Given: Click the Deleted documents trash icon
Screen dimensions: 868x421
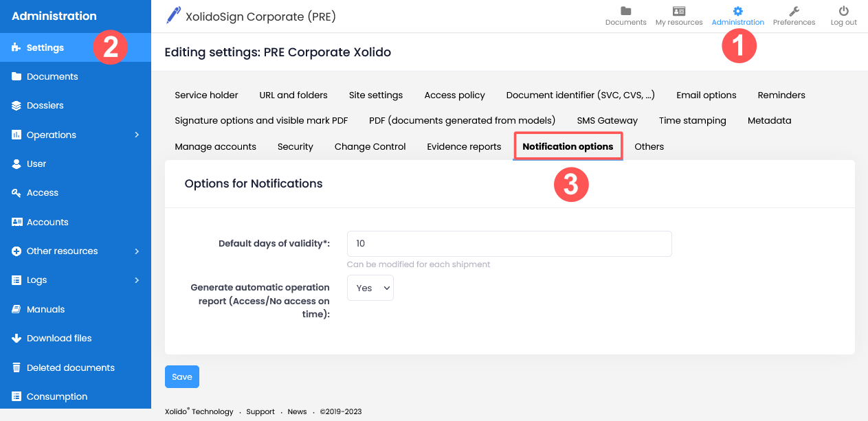Looking at the screenshot, I should coord(16,367).
